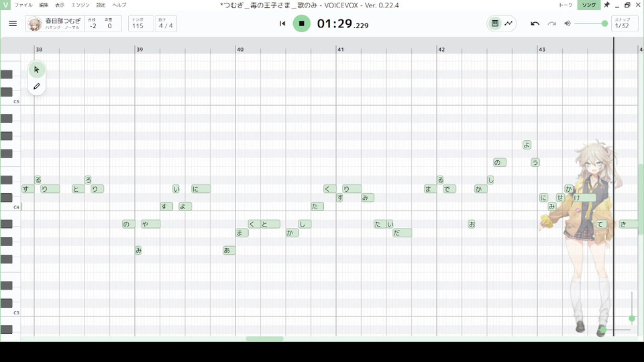The image size is (644, 362).
Task: Open the 編集 menu
Action: [44, 5]
